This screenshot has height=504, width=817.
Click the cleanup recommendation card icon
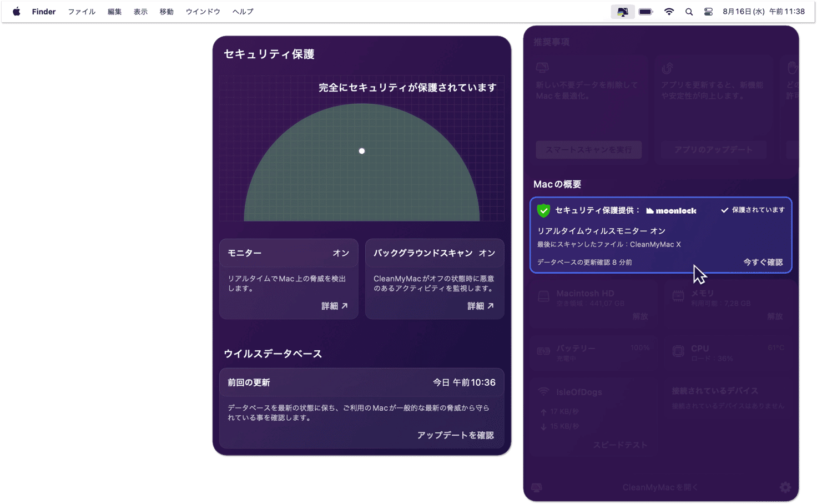542,68
